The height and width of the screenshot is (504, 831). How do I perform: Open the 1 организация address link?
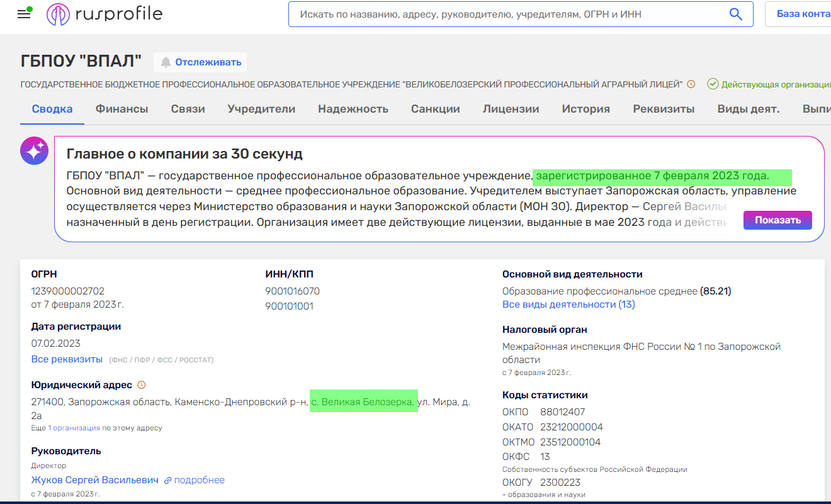(x=74, y=428)
